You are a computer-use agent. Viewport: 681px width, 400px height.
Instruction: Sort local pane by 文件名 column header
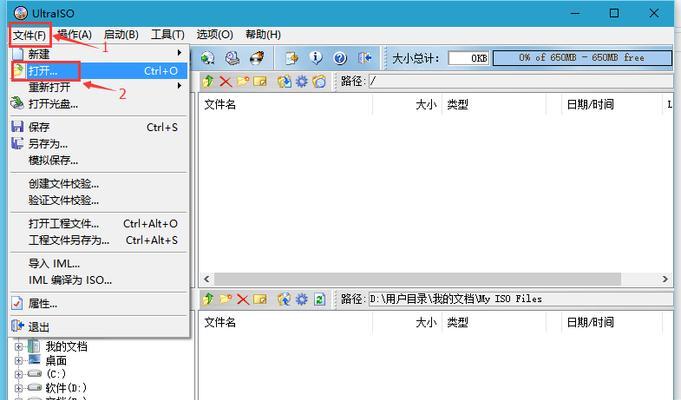(286, 322)
